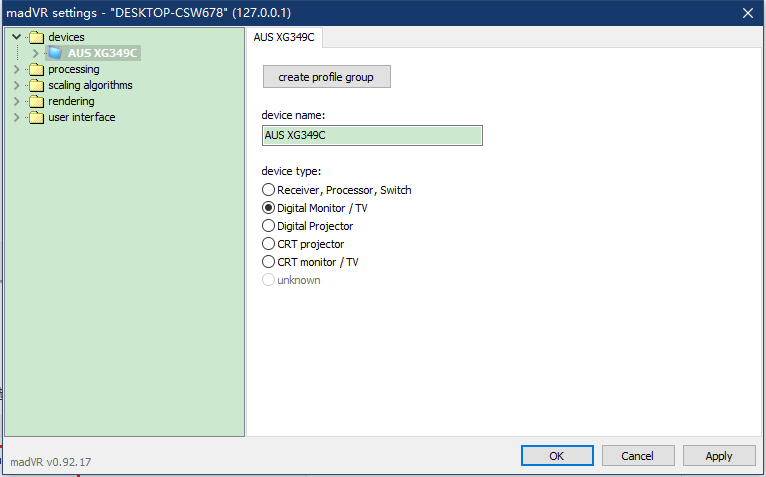Click the devices folder icon
The image size is (766, 477).
pos(37,37)
